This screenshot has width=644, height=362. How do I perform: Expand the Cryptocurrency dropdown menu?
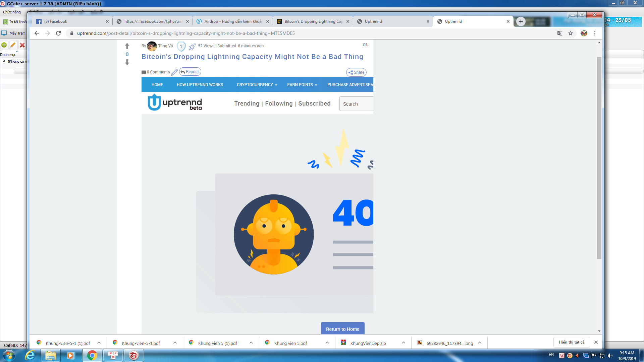257,85
